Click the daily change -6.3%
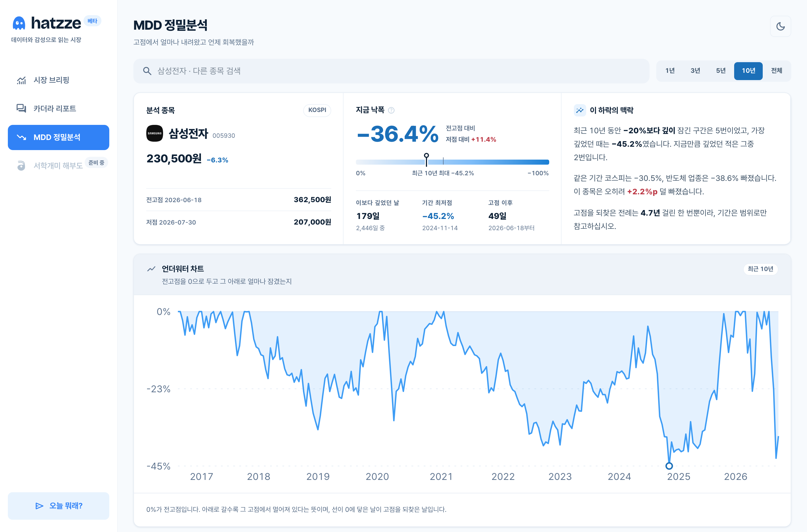 pos(217,160)
